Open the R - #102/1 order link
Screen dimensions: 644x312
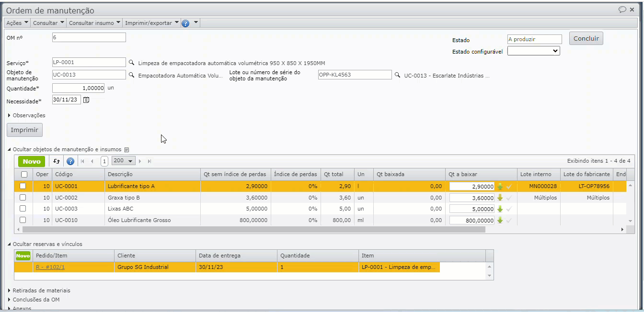click(x=50, y=267)
